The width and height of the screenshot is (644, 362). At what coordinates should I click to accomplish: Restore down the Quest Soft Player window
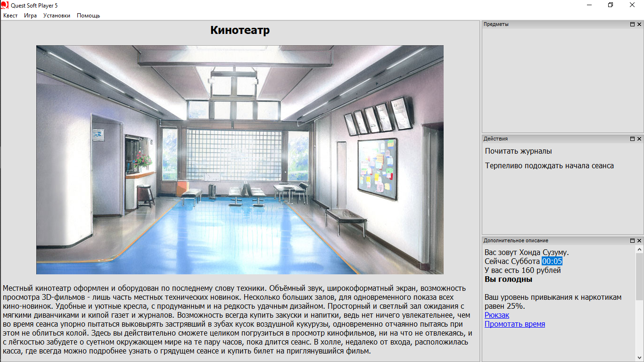611,5
